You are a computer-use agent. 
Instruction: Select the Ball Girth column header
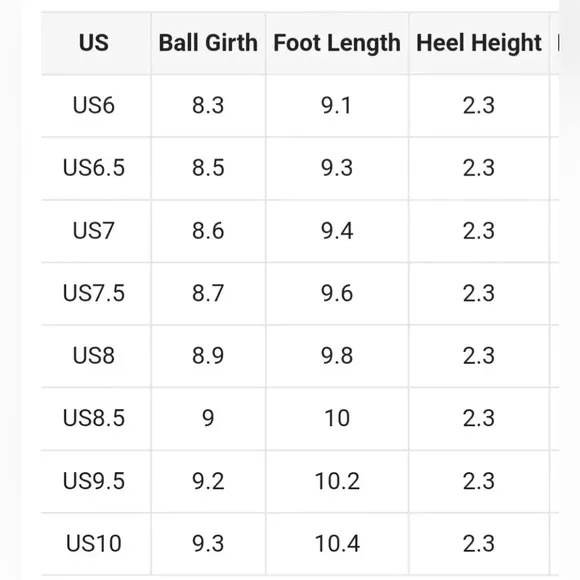pos(208,43)
